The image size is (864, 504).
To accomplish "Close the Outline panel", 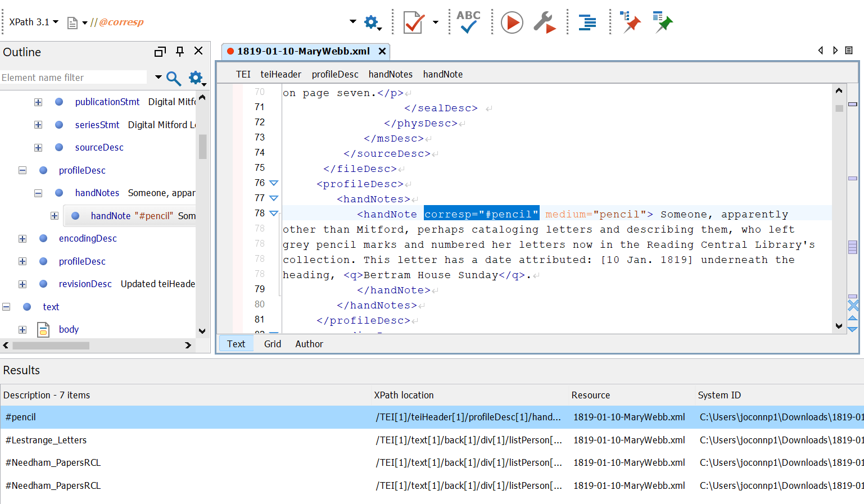I will (198, 51).
